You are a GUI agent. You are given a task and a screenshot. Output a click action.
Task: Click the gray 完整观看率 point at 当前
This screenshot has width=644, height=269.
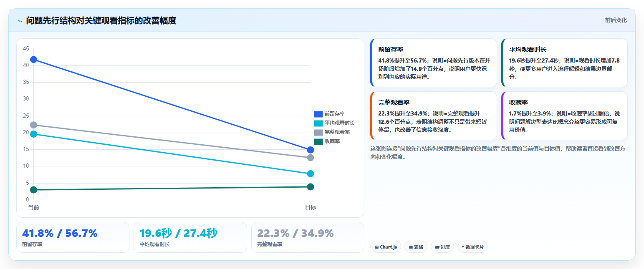pyautogui.click(x=33, y=125)
